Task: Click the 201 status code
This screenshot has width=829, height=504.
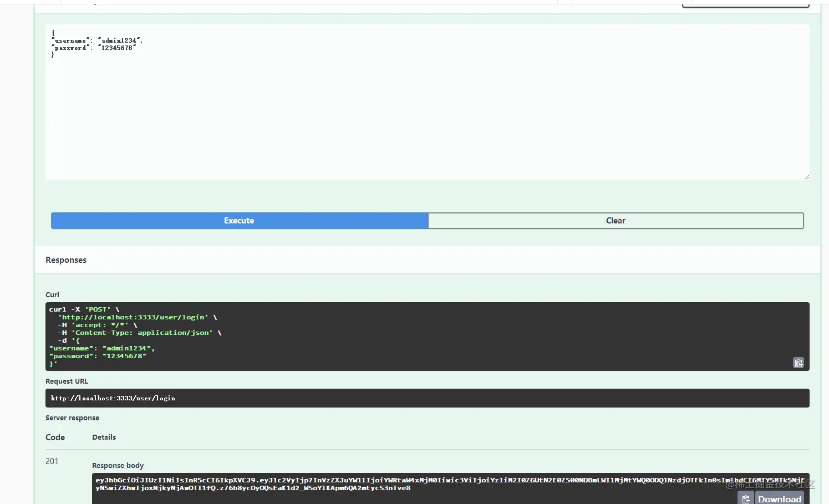Action: (52, 461)
